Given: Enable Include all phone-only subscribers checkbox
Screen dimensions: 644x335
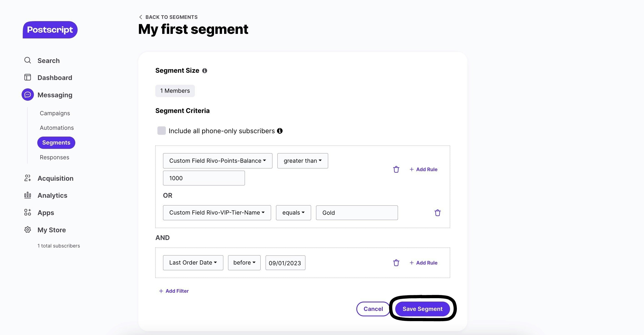Looking at the screenshot, I should pyautogui.click(x=161, y=131).
